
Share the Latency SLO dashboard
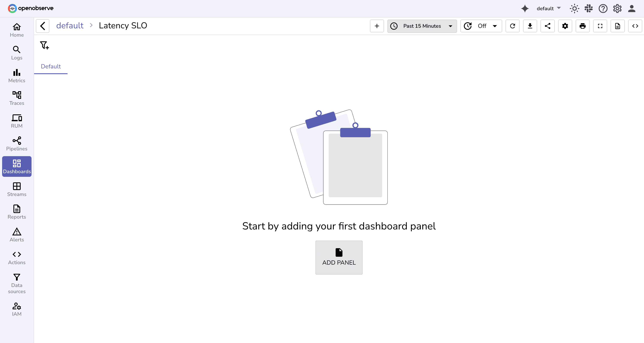click(548, 26)
